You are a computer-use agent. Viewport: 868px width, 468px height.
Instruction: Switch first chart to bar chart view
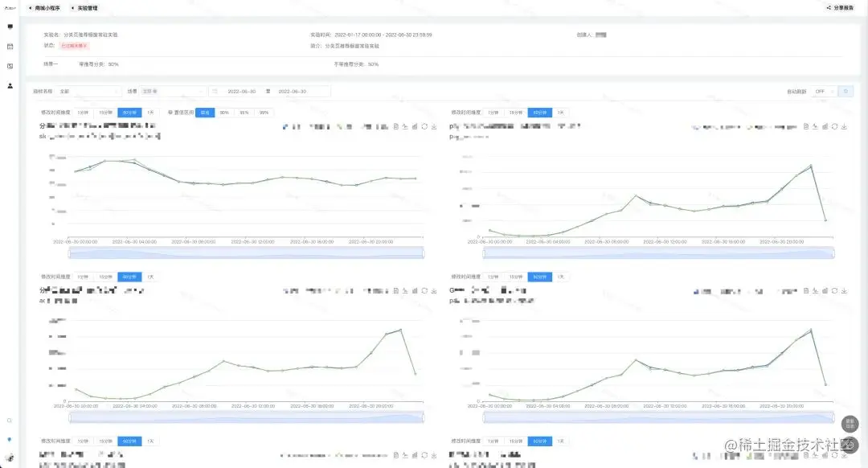point(415,126)
